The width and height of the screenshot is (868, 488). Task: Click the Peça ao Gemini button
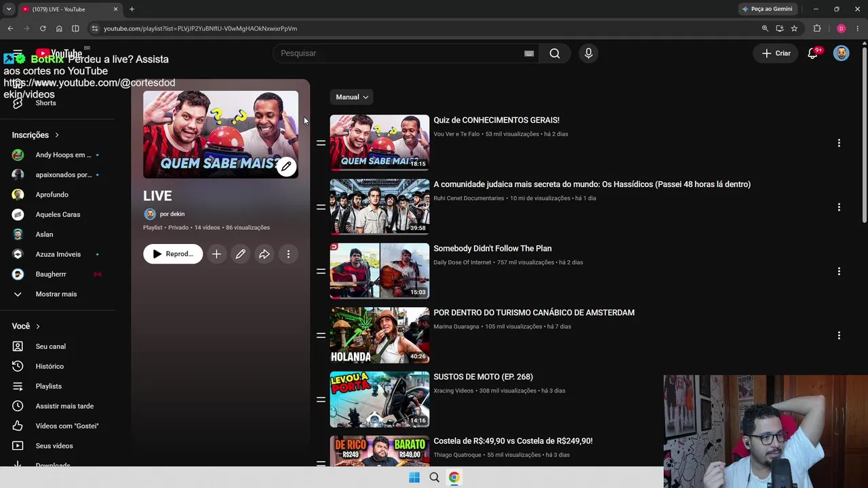(767, 9)
